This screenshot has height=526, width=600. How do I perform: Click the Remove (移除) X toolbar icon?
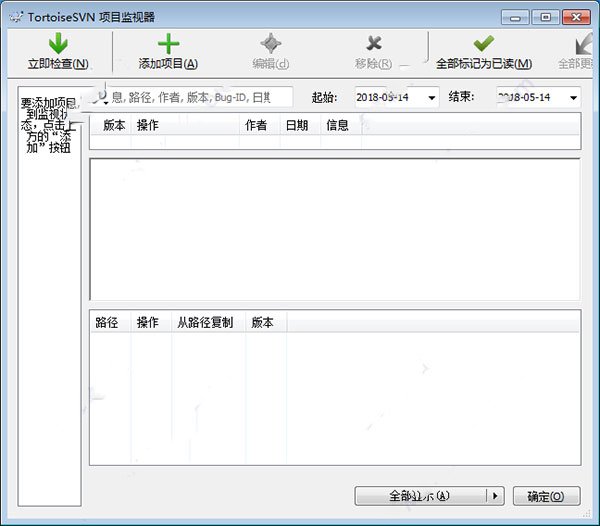pyautogui.click(x=373, y=43)
